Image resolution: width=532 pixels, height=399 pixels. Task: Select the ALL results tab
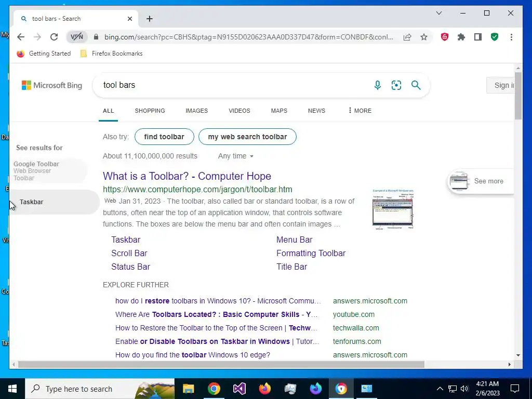point(108,111)
